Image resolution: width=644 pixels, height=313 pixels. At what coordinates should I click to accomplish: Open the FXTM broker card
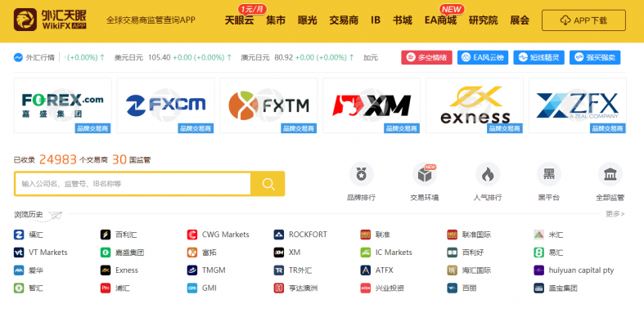coord(268,105)
